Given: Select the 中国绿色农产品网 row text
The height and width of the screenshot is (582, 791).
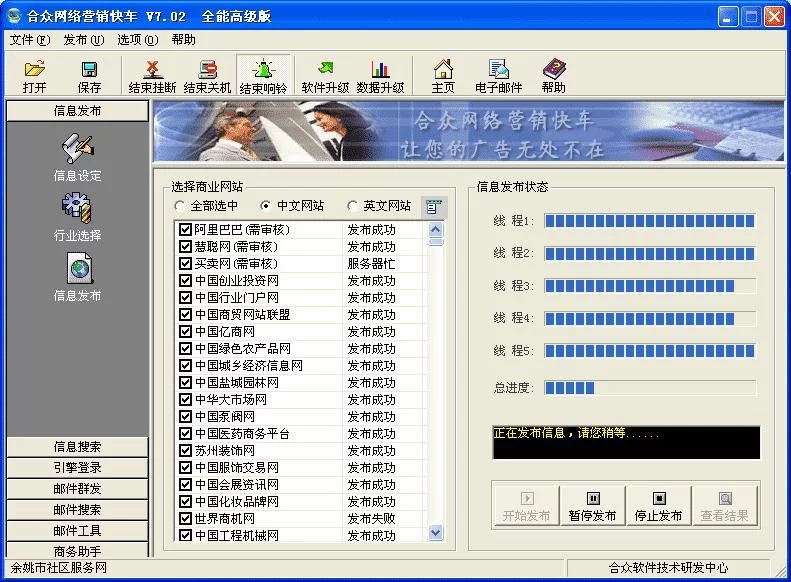Looking at the screenshot, I should click(x=242, y=348).
